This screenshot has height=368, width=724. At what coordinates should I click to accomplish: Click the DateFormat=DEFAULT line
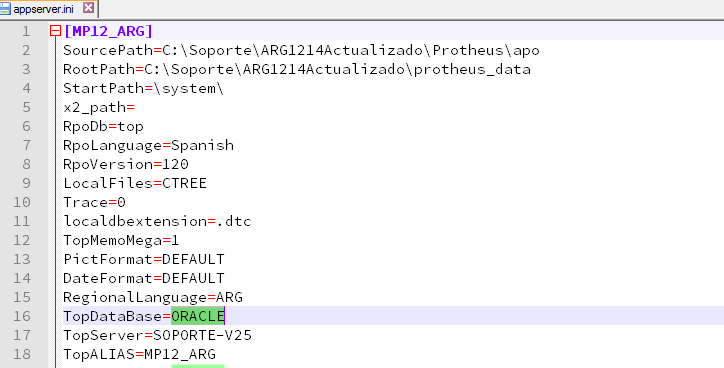point(144,278)
